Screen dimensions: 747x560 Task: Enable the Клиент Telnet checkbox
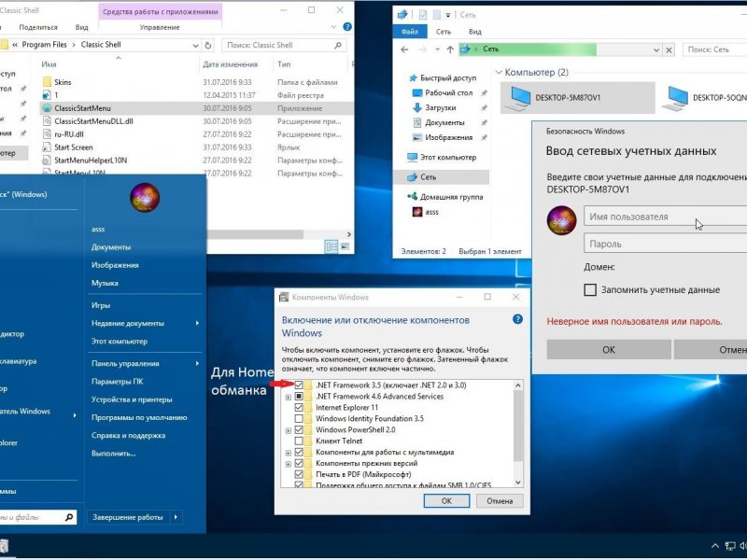click(x=299, y=441)
